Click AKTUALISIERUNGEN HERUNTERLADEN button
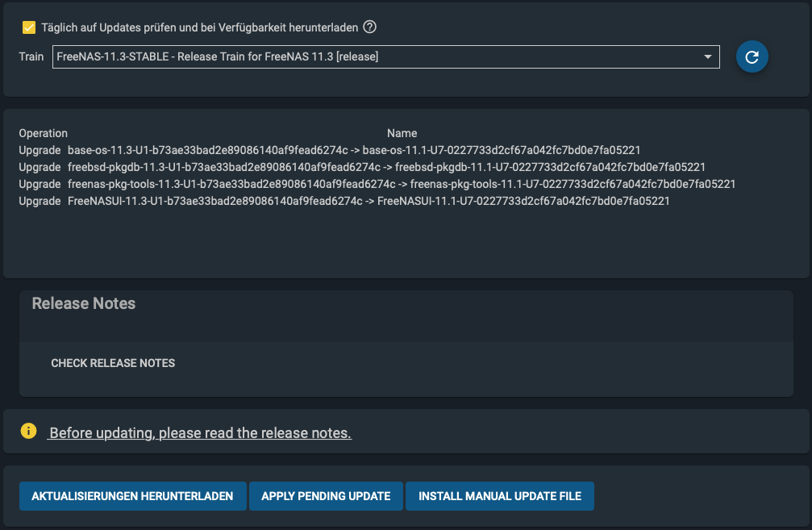This screenshot has width=812, height=530. click(x=132, y=496)
